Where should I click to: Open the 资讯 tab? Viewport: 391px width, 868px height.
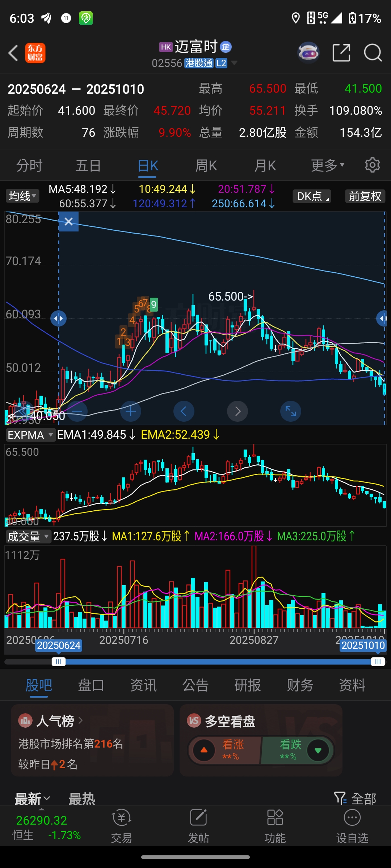pos(143,685)
